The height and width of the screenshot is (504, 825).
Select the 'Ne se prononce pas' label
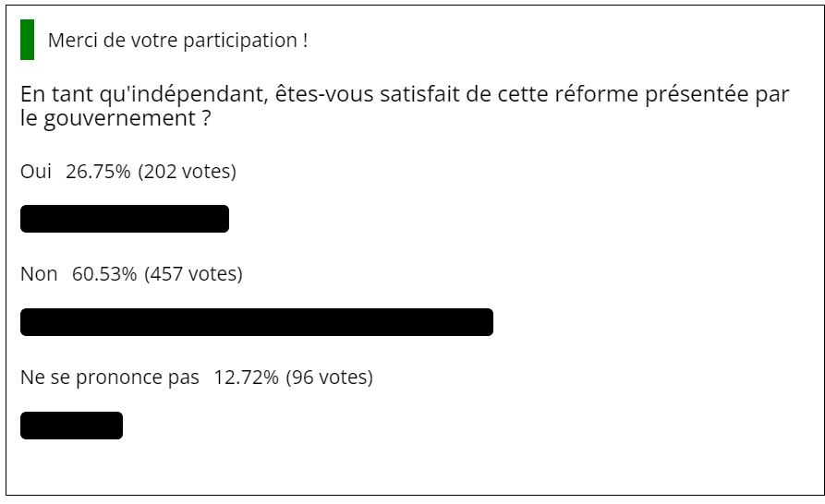pyautogui.click(x=110, y=378)
